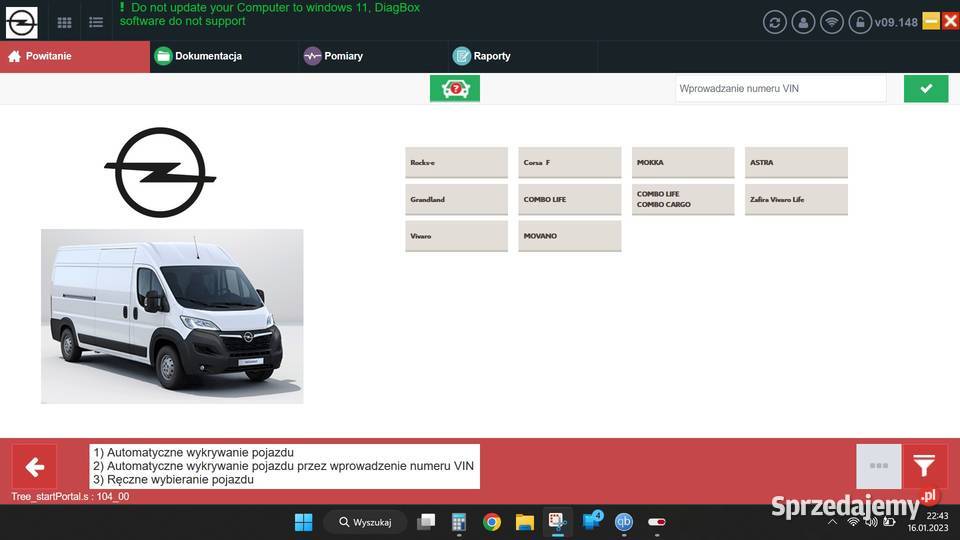The image size is (960, 540).
Task: Click the Tree_startPortal.s status text
Action: click(70, 497)
